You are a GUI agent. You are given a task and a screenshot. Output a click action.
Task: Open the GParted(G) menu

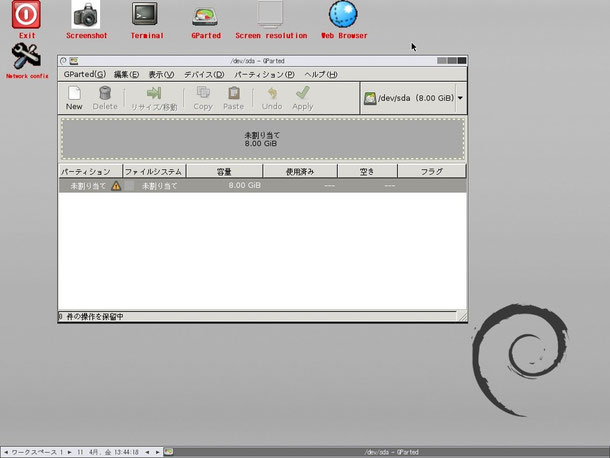(84, 74)
